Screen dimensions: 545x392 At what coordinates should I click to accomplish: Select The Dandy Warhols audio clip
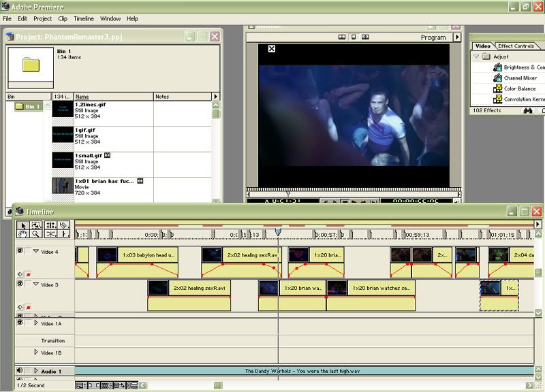point(304,371)
